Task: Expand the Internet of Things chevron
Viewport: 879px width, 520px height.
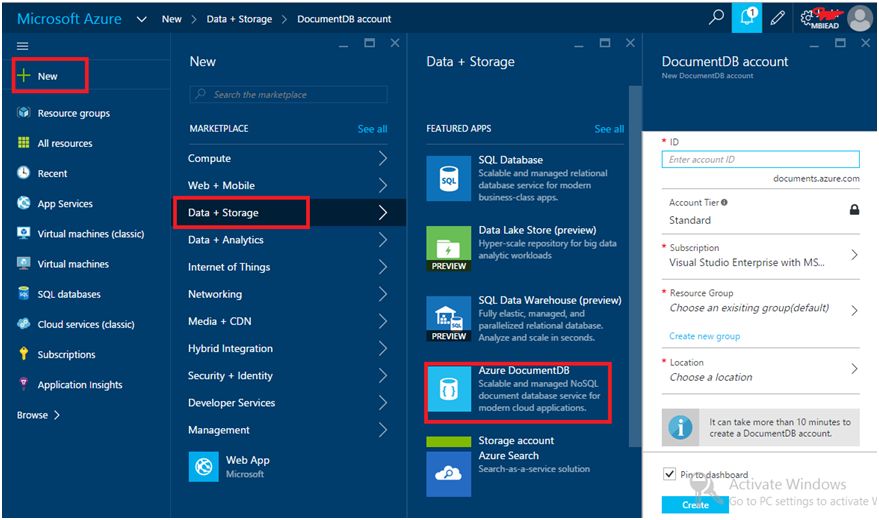Action: (383, 267)
